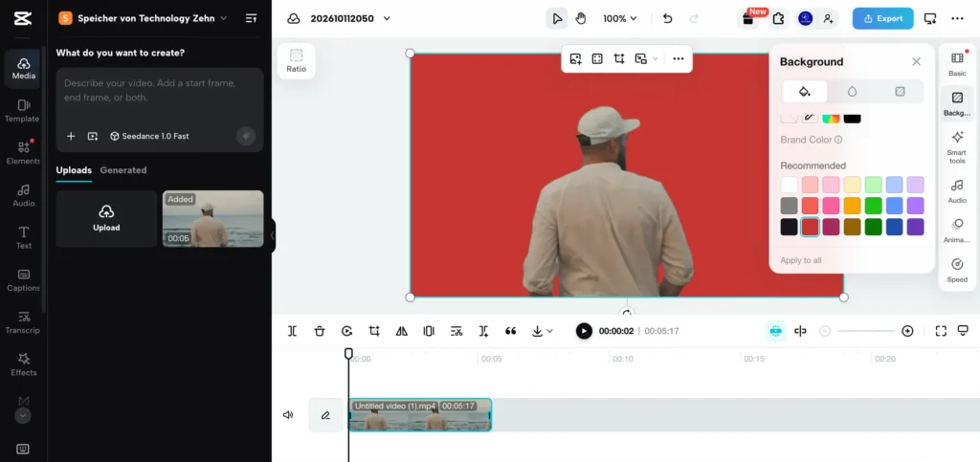This screenshot has width=980, height=462.
Task: Open the Transcript section
Action: (23, 322)
